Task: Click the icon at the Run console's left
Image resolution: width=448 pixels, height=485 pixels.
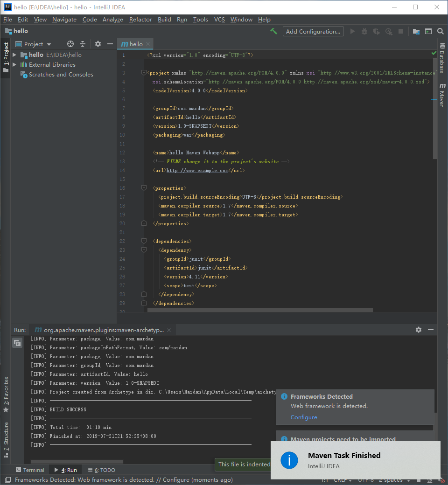Action: [x=17, y=343]
